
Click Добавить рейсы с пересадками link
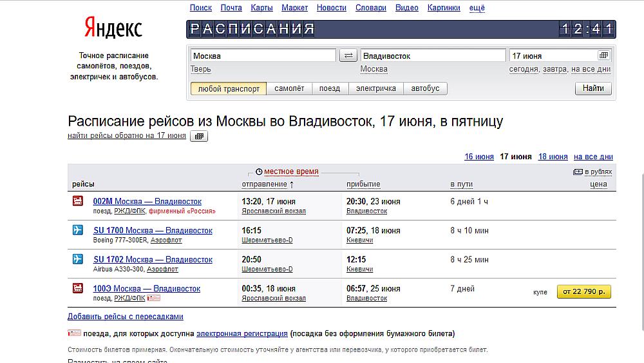(126, 317)
